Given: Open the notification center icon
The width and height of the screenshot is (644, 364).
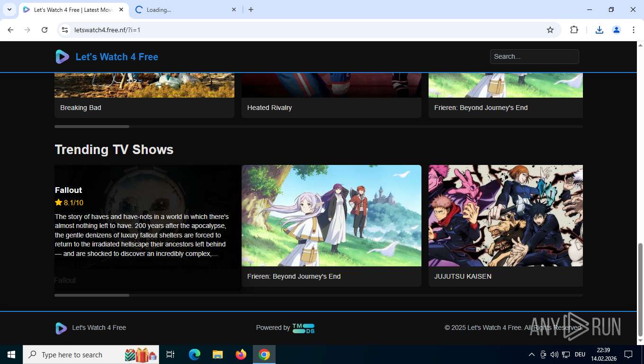Looking at the screenshot, I should [628, 355].
